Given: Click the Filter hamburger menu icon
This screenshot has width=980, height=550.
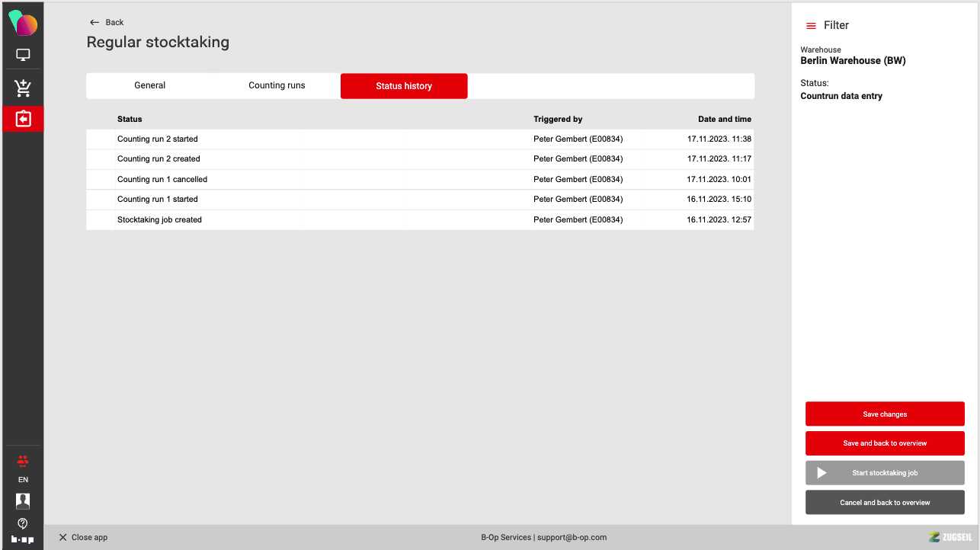Looking at the screenshot, I should (x=811, y=26).
